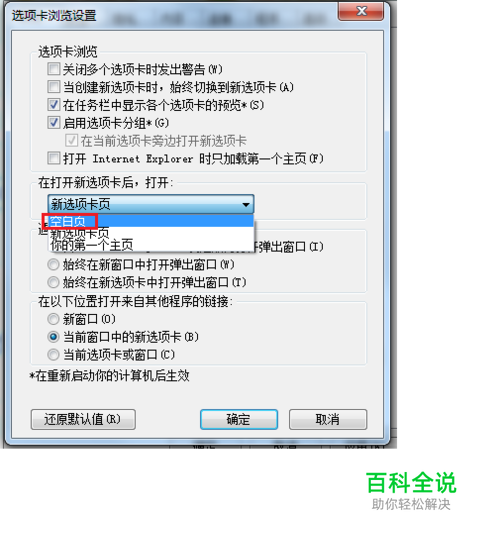This screenshot has width=500, height=543.
Task: Click the 还原默认值 restore defaults button
Action: (x=83, y=419)
